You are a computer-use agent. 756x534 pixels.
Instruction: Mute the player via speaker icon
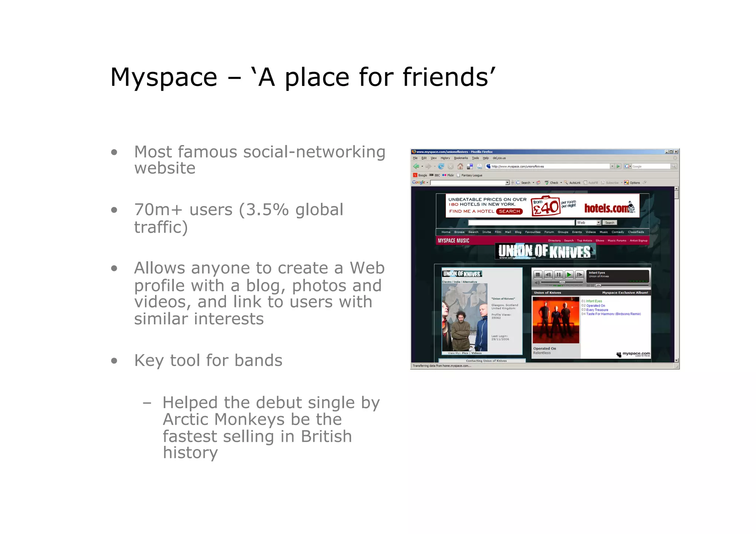point(537,283)
